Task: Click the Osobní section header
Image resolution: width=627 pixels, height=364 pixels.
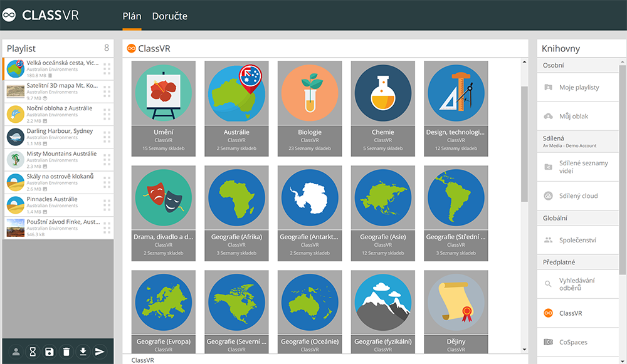Action: click(x=578, y=66)
